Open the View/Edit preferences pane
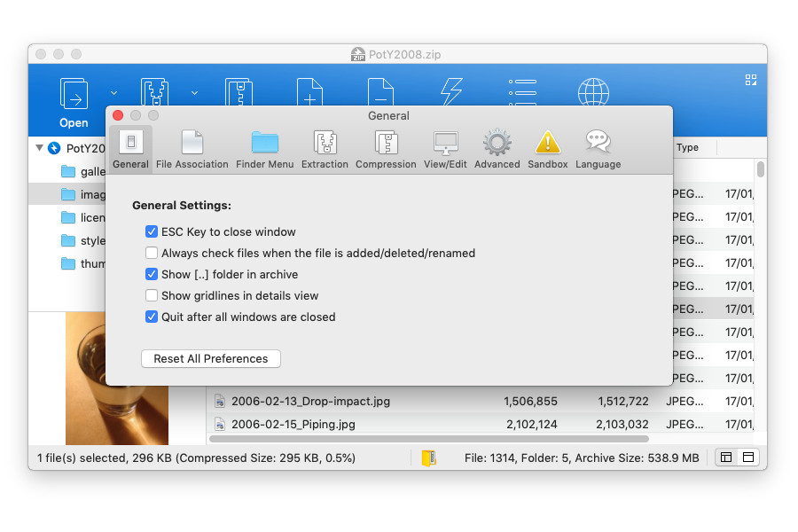The height and width of the screenshot is (532, 798). click(x=445, y=149)
